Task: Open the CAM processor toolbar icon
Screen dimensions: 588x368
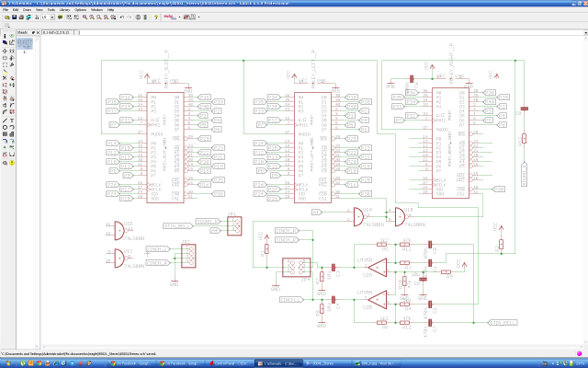Action: pyautogui.click(x=28, y=17)
